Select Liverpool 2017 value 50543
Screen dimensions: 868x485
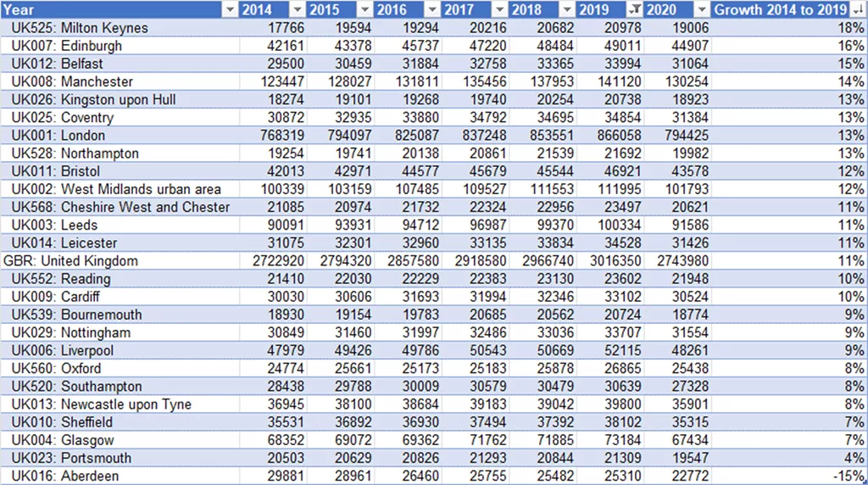[488, 350]
